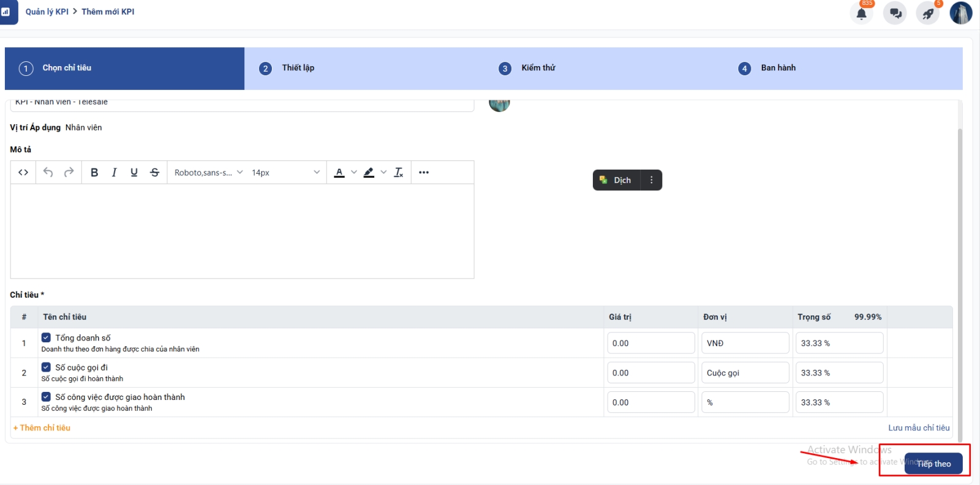
Task: Uncheck the Tổng doanh số checkbox
Action: 46,337
